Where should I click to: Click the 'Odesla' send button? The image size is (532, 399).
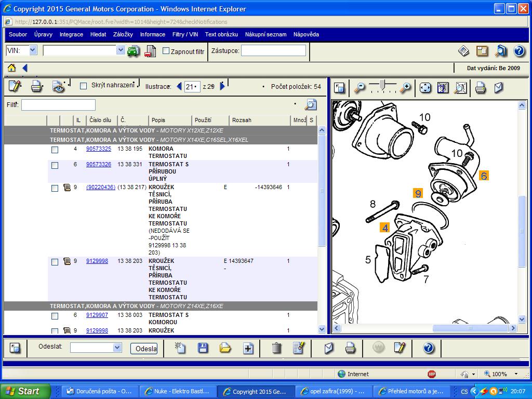pyautogui.click(x=144, y=349)
